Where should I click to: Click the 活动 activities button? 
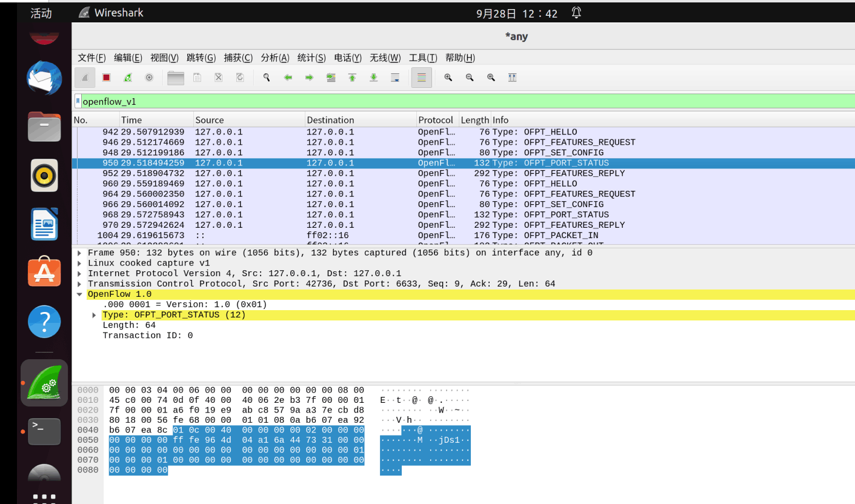[41, 13]
